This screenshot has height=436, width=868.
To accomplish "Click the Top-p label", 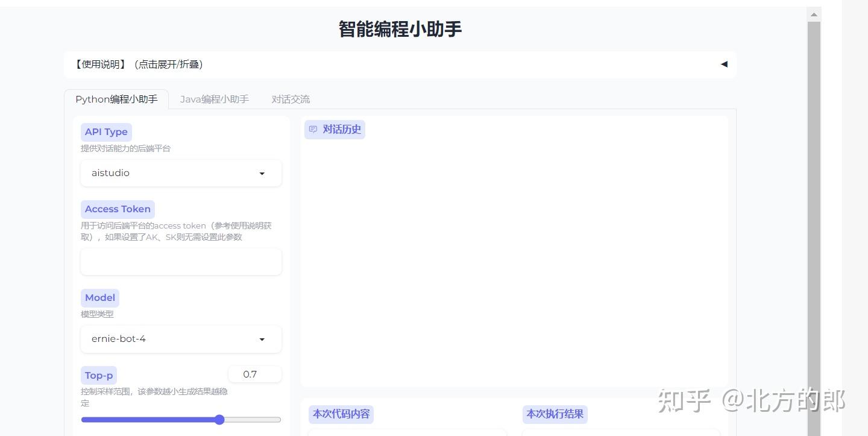I will 99,375.
